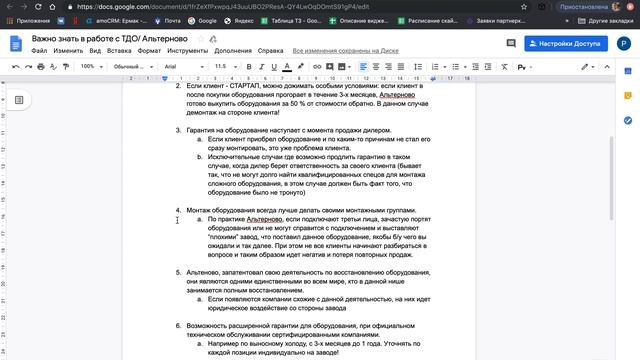Open the Keep notes side panel icon
The width and height of the screenshot is (640, 360).
(x=628, y=96)
